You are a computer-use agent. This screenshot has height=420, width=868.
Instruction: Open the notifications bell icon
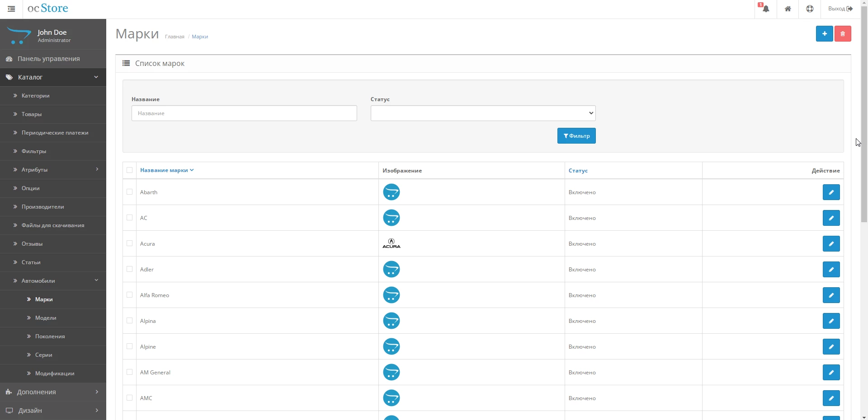[x=765, y=9]
